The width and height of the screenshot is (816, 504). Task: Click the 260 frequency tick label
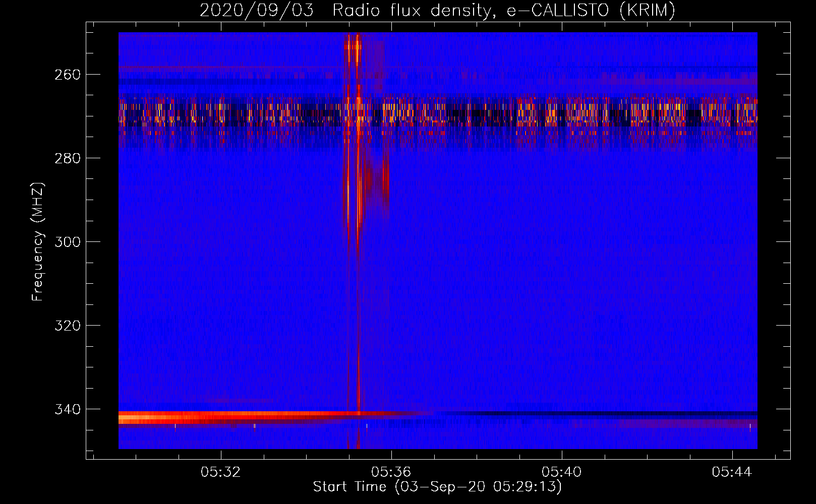[67, 75]
